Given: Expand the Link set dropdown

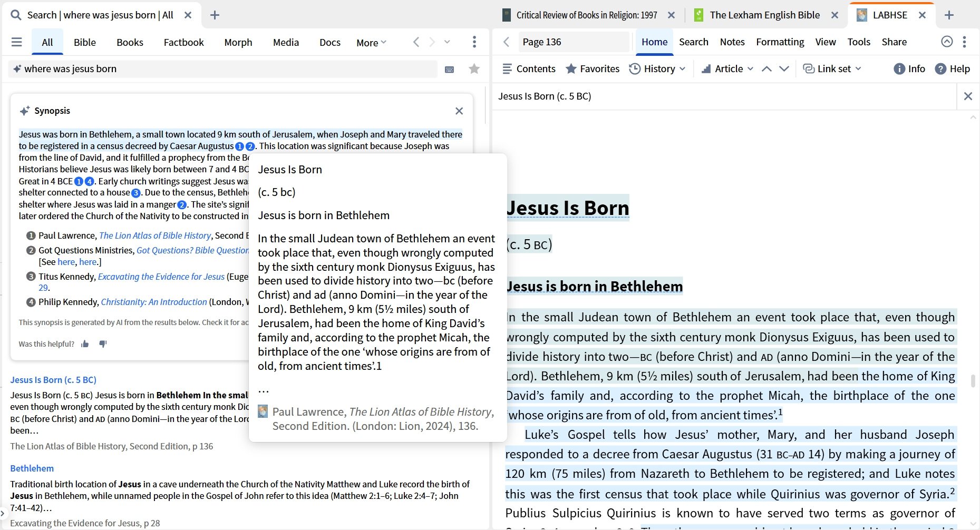Looking at the screenshot, I should point(832,69).
